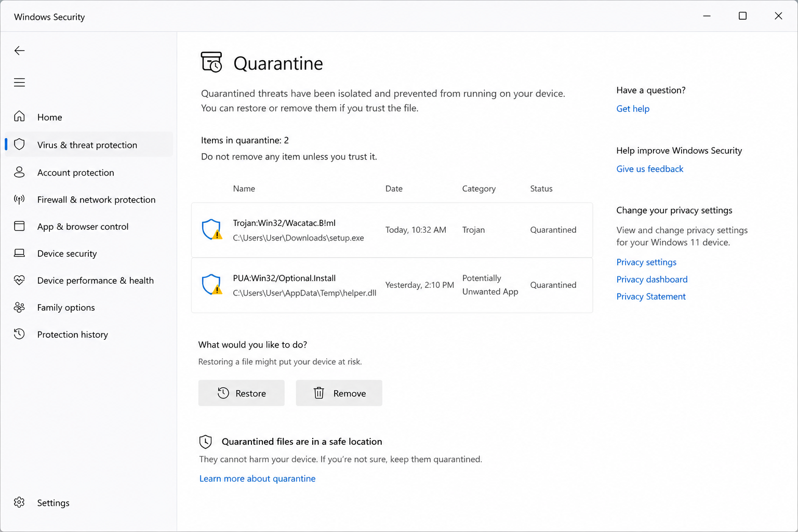Click the date Today, 10:32 AM
Screen dimensions: 798x532
coord(416,230)
